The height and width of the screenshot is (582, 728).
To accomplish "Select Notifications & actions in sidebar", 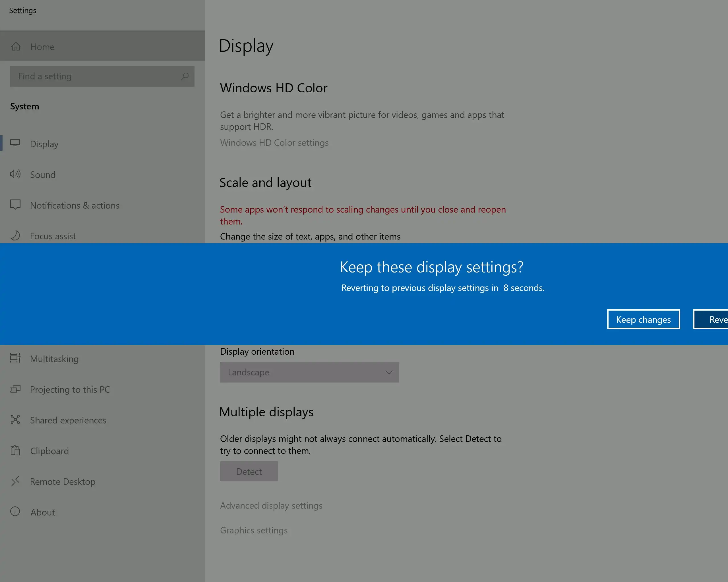I will tap(75, 205).
